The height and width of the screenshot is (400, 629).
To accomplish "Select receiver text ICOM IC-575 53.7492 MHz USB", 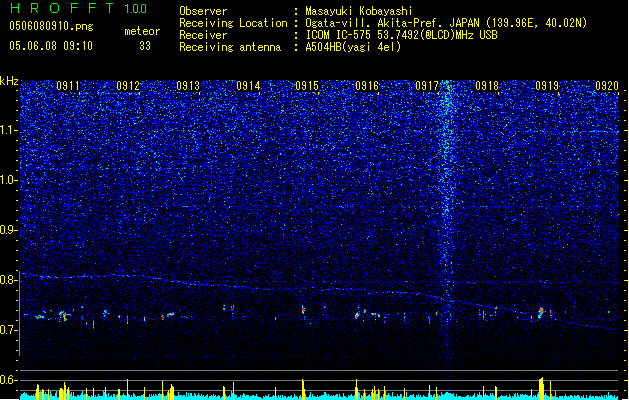I will 402,35.
